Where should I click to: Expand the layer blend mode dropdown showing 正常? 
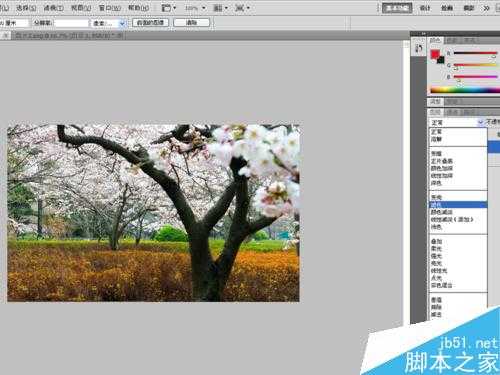(457, 122)
